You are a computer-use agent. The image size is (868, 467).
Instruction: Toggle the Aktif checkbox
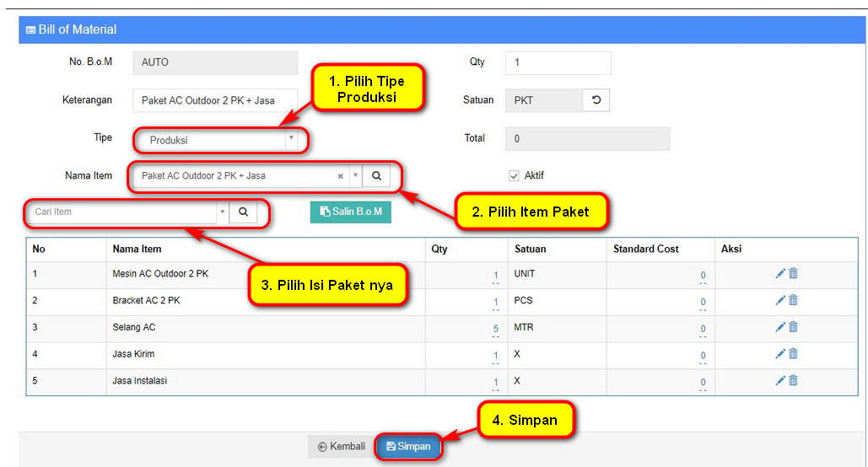(514, 176)
